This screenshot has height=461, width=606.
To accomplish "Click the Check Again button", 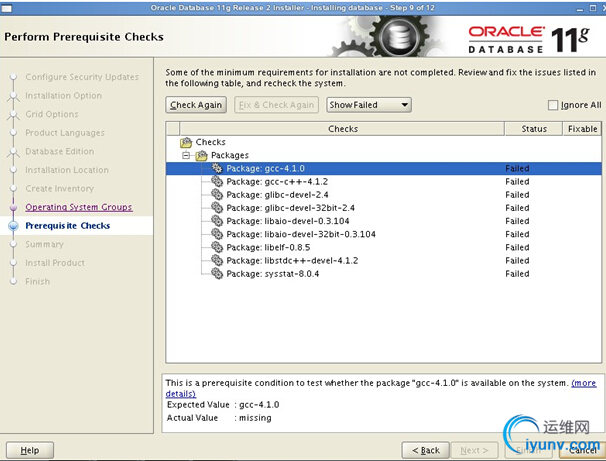I will [x=196, y=105].
